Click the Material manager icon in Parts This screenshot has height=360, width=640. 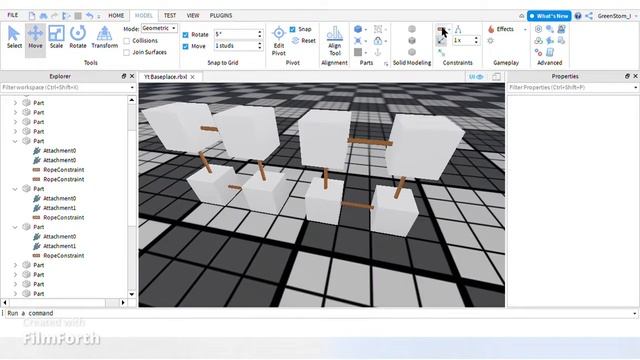358,41
